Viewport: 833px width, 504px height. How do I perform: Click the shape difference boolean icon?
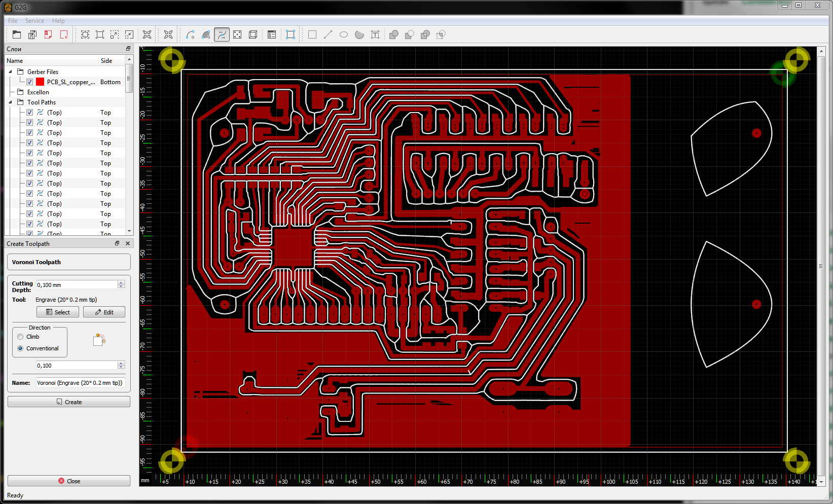pyautogui.click(x=410, y=34)
